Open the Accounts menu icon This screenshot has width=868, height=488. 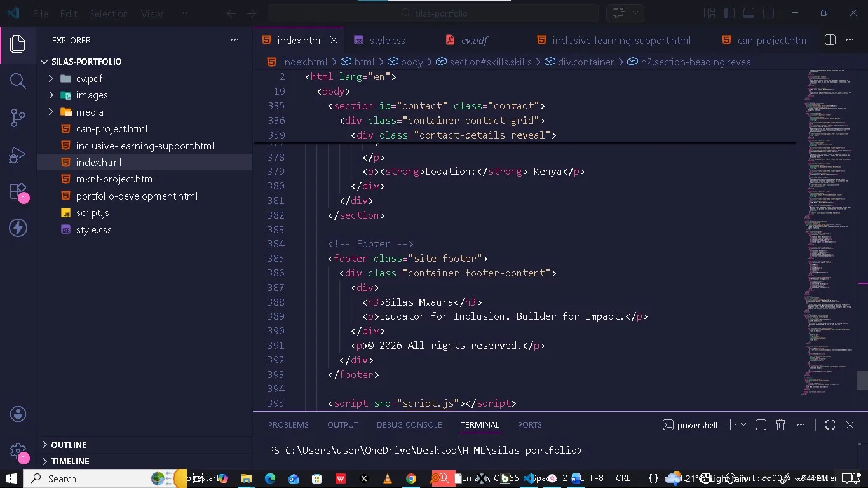click(x=18, y=414)
